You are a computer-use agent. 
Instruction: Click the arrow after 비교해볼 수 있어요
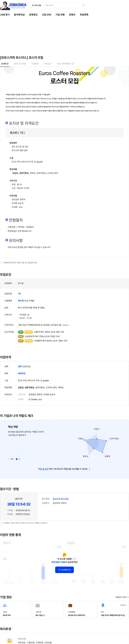(90, 469)
